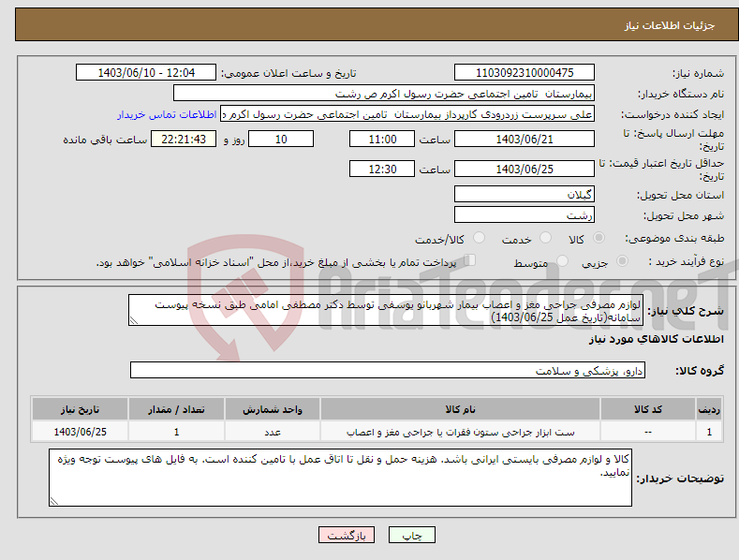Viewport: 739px width, 560px height.
Task: Select the جزیی purchase type radio
Action: pyautogui.click(x=622, y=260)
